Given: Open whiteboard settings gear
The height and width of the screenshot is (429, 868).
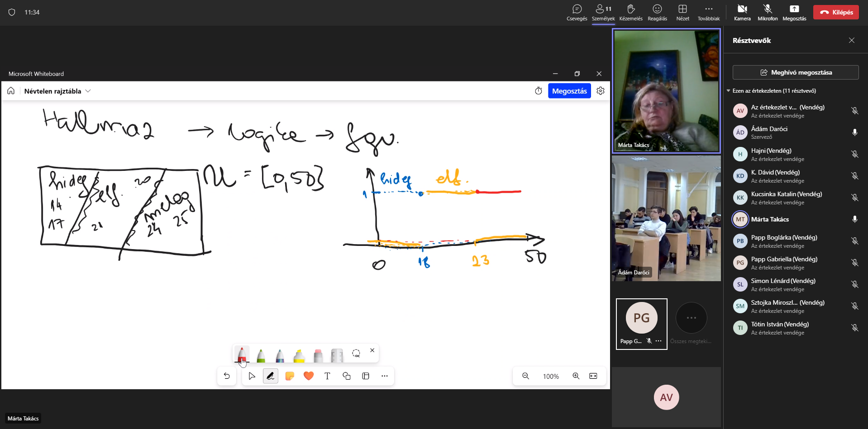Looking at the screenshot, I should point(601,91).
